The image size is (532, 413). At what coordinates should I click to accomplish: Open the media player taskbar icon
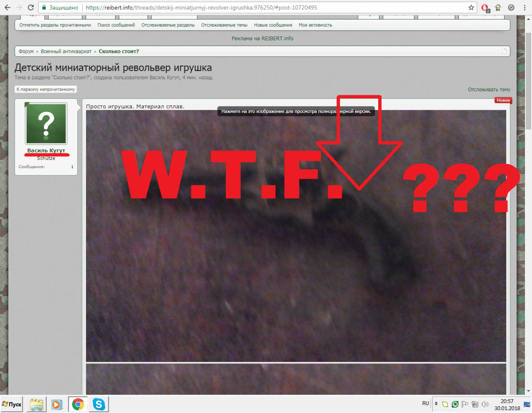coord(57,404)
